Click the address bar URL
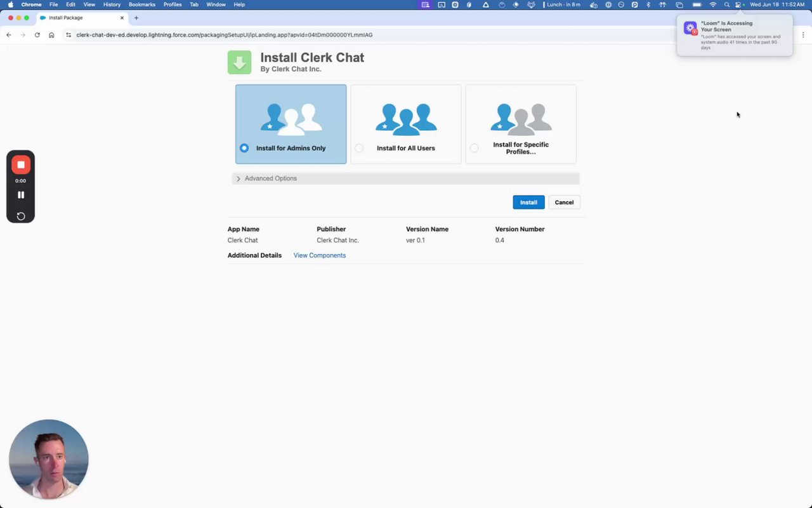The height and width of the screenshot is (508, 812). (x=225, y=35)
